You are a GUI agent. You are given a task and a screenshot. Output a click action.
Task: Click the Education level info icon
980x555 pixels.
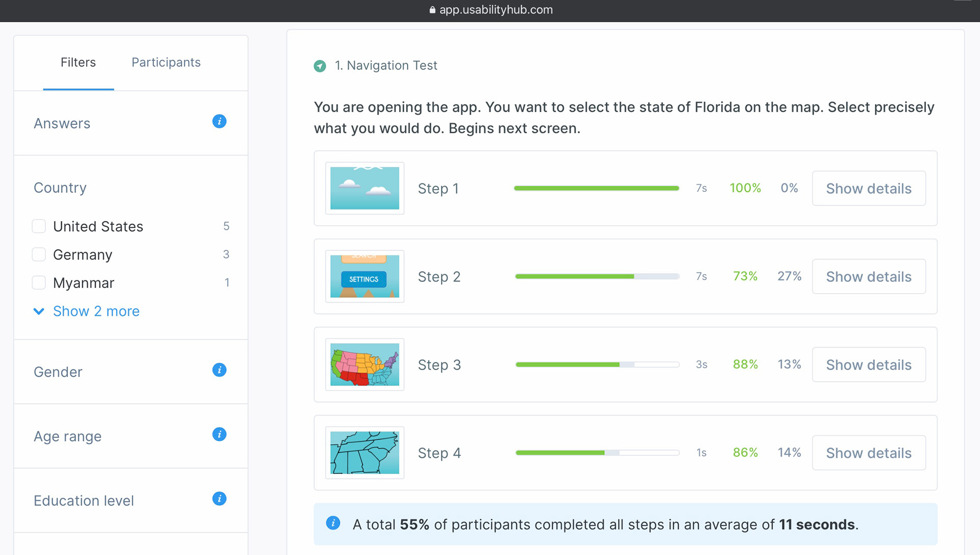(219, 499)
